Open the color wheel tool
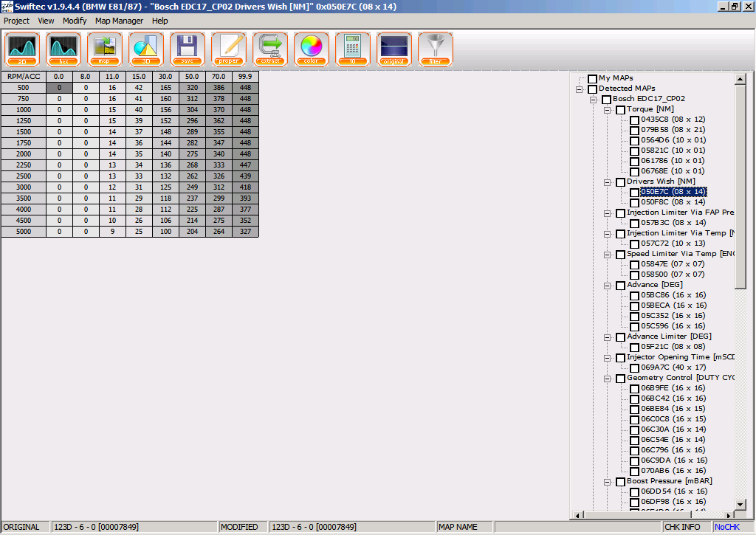 tap(312, 49)
